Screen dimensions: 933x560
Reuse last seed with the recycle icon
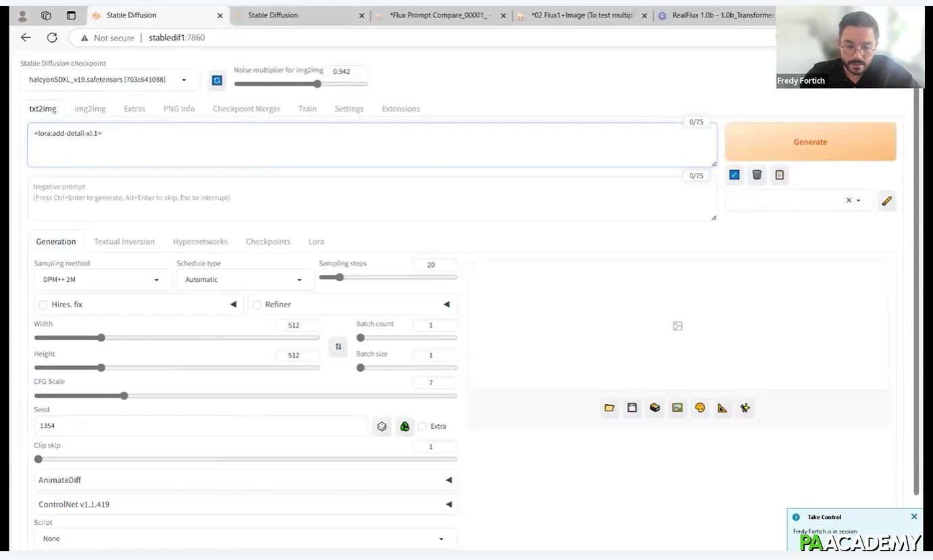coord(405,426)
